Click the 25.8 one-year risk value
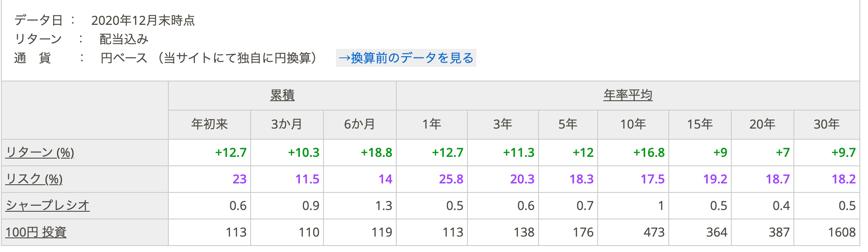868x252 pixels. [451, 179]
